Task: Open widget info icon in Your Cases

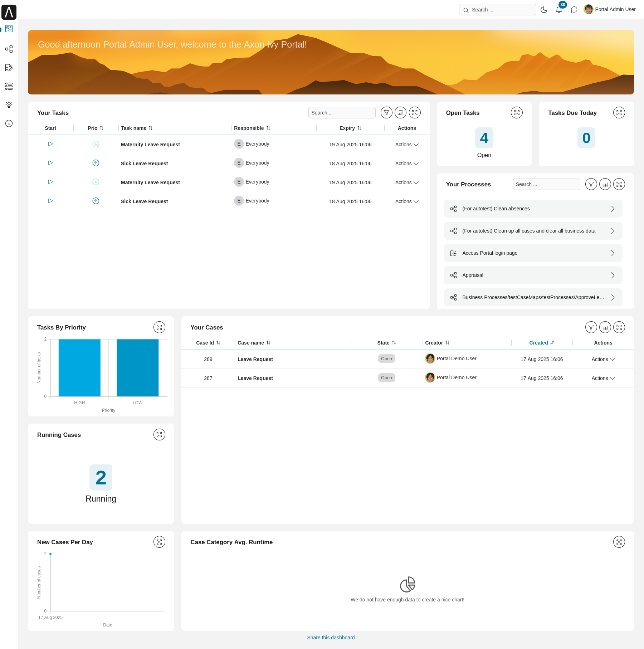Action: coord(605,327)
